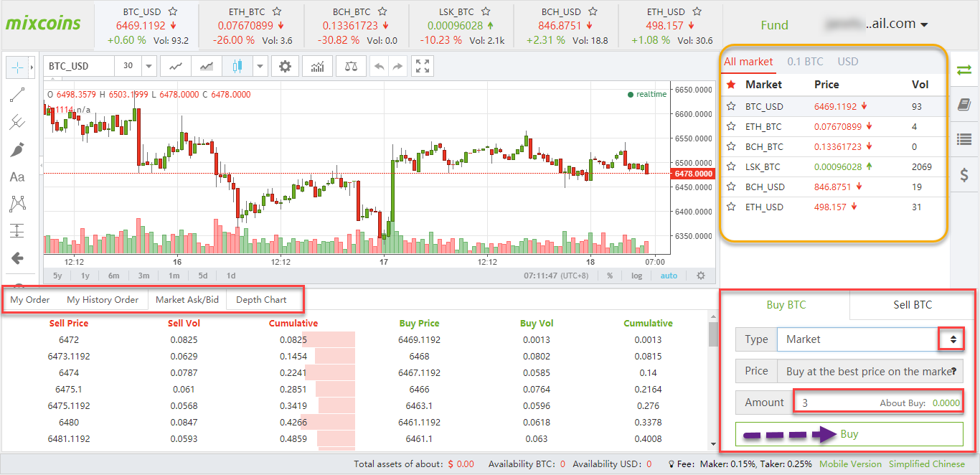Switch to the Sell BTC tab
The height and width of the screenshot is (475, 980).
pos(912,304)
